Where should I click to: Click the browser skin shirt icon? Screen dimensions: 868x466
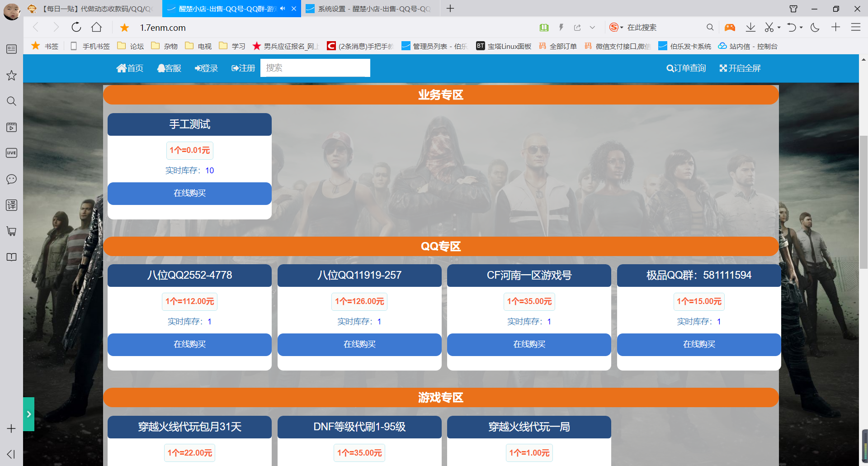(793, 9)
